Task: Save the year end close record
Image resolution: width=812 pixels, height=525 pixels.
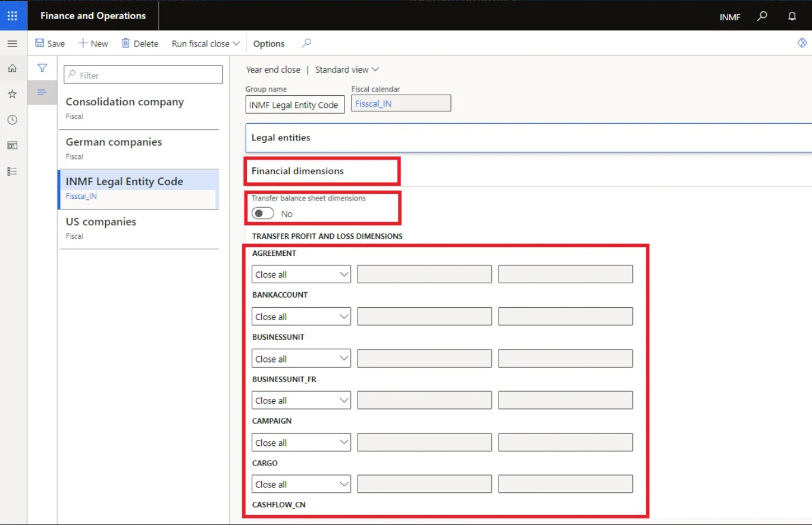Action: click(50, 43)
